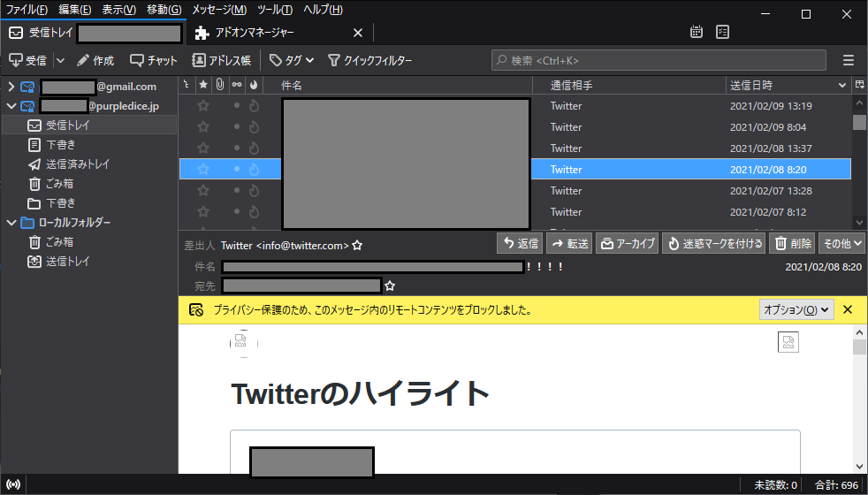Sort by starred column header
868x495 pixels.
pyautogui.click(x=203, y=85)
